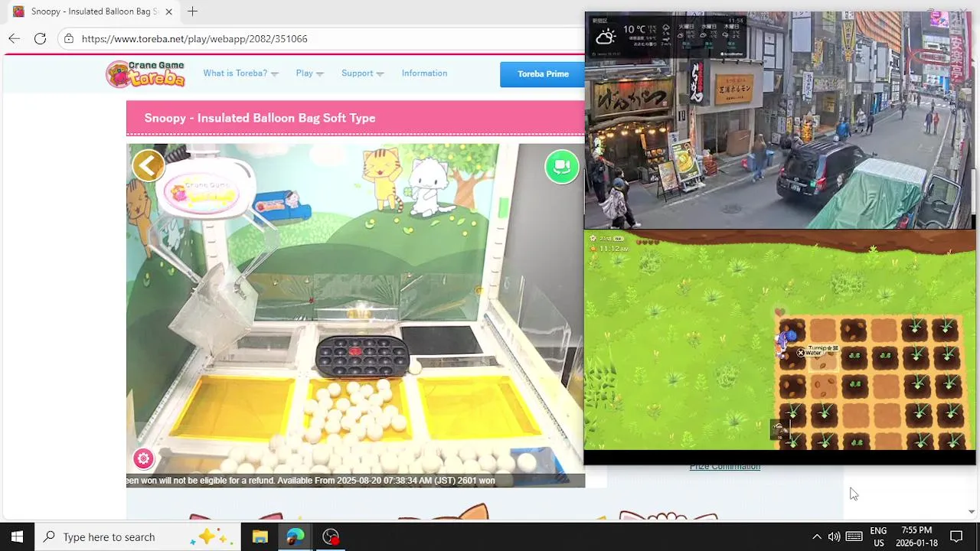Screen dimensions: 980x551
Task: Click the Toreba Prime button
Action: pyautogui.click(x=543, y=74)
